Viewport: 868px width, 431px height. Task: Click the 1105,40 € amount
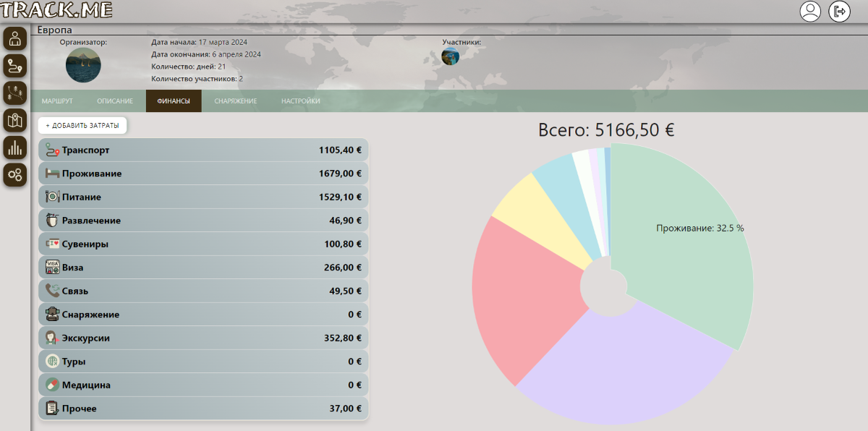point(340,150)
